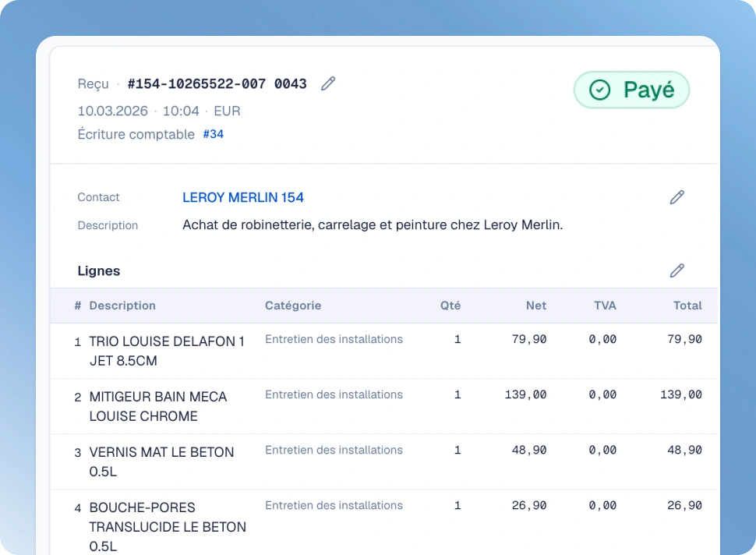Click Net amount 79,90 of line 1
The height and width of the screenshot is (555, 756).
coord(529,339)
